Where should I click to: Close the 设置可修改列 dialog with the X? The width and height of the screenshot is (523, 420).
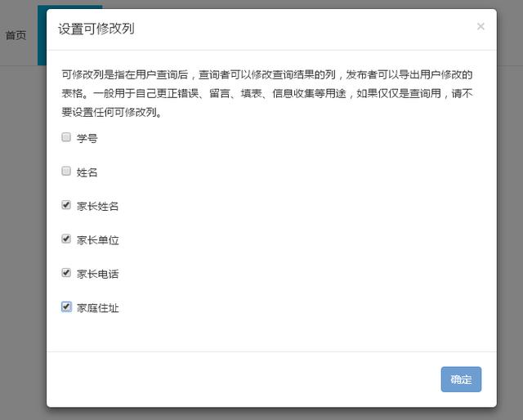pos(481,26)
